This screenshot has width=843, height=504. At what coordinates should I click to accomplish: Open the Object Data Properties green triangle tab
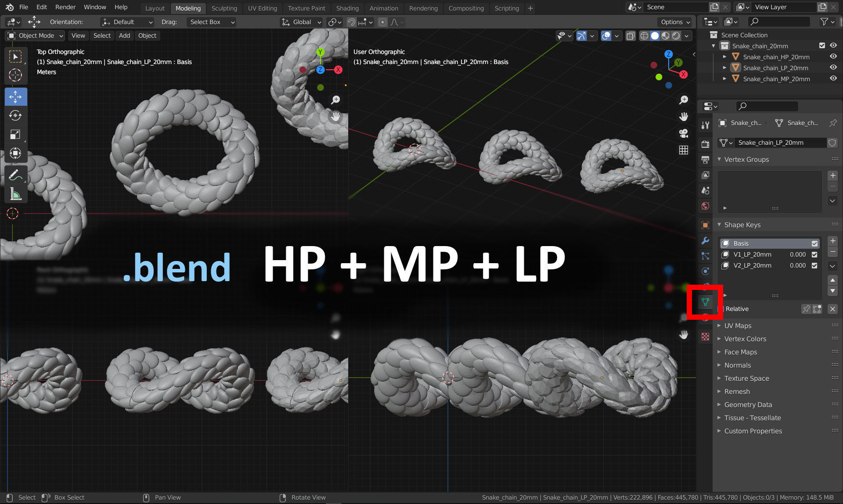705,302
